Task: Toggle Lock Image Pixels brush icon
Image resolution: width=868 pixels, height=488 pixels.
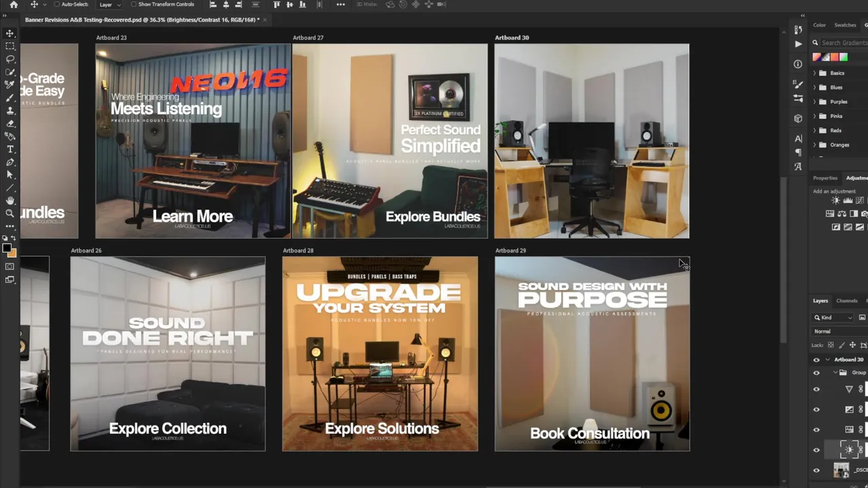Action: coord(842,345)
